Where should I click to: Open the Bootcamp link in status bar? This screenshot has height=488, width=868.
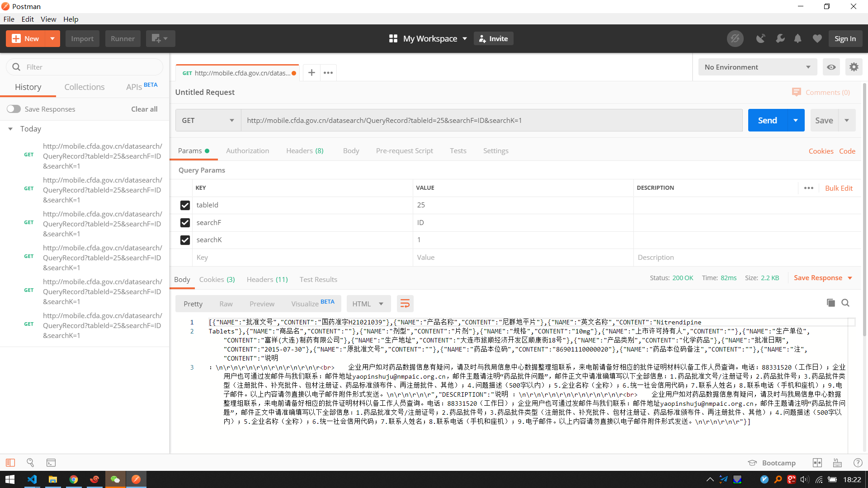coord(772,463)
